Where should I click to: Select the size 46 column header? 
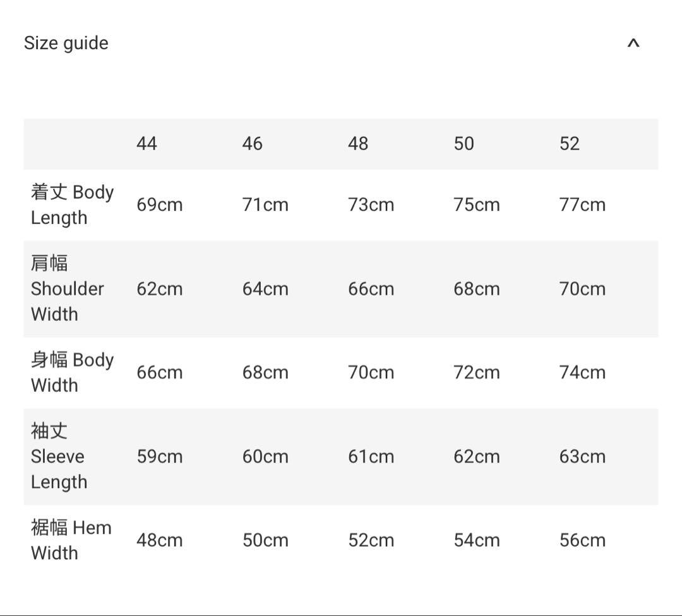pos(252,144)
